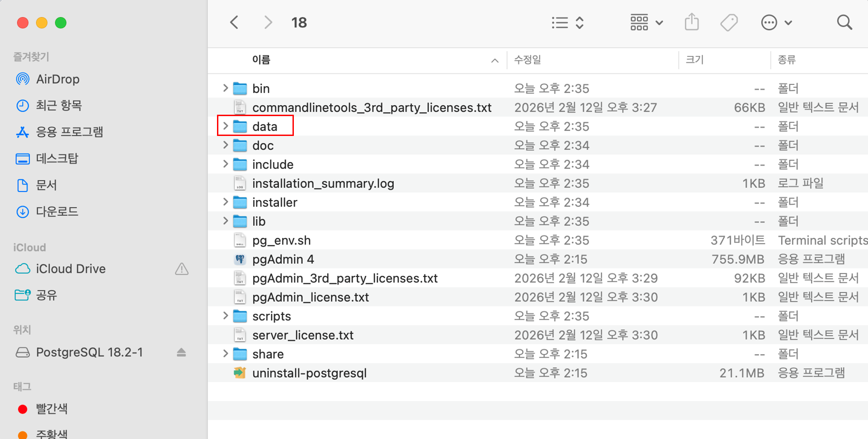Viewport: 868px width, 439px height.
Task: Select pgAdmin_3rd_party_licenses.txt file
Action: [345, 278]
